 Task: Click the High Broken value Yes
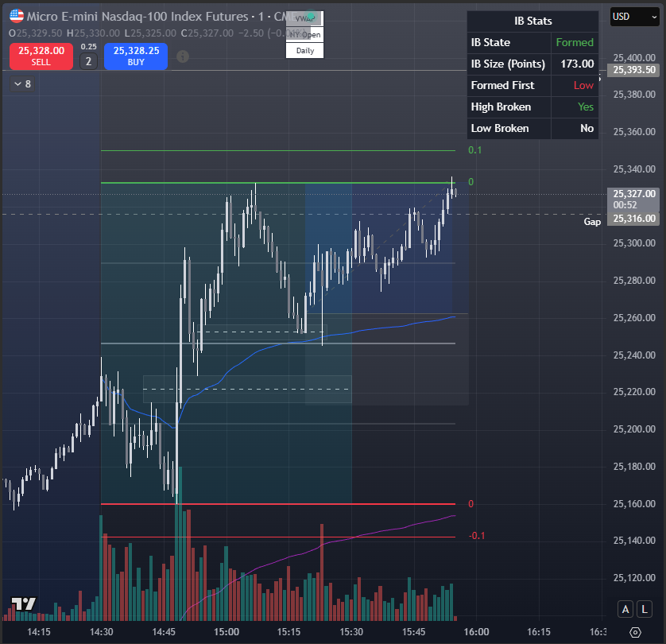pyautogui.click(x=585, y=107)
